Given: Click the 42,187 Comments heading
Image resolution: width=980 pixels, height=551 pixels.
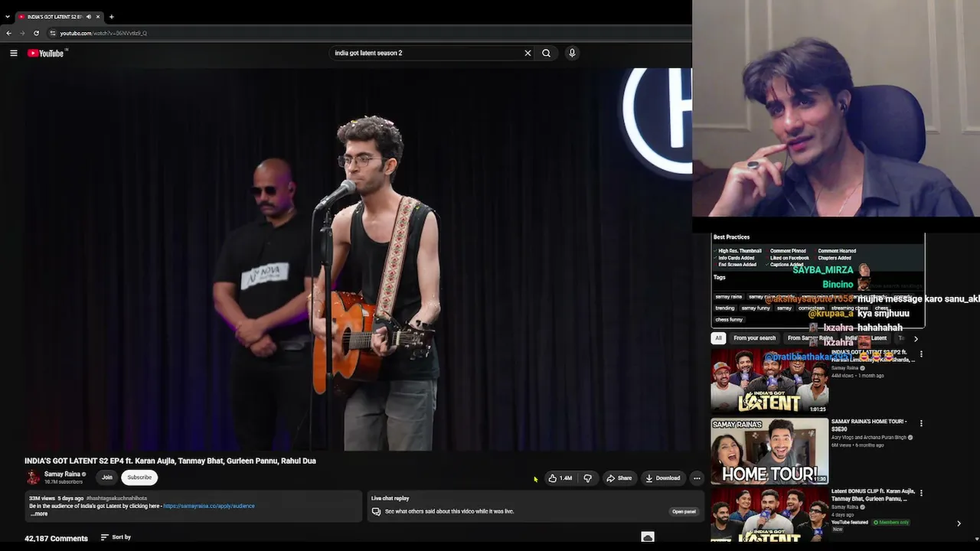Looking at the screenshot, I should (56, 538).
